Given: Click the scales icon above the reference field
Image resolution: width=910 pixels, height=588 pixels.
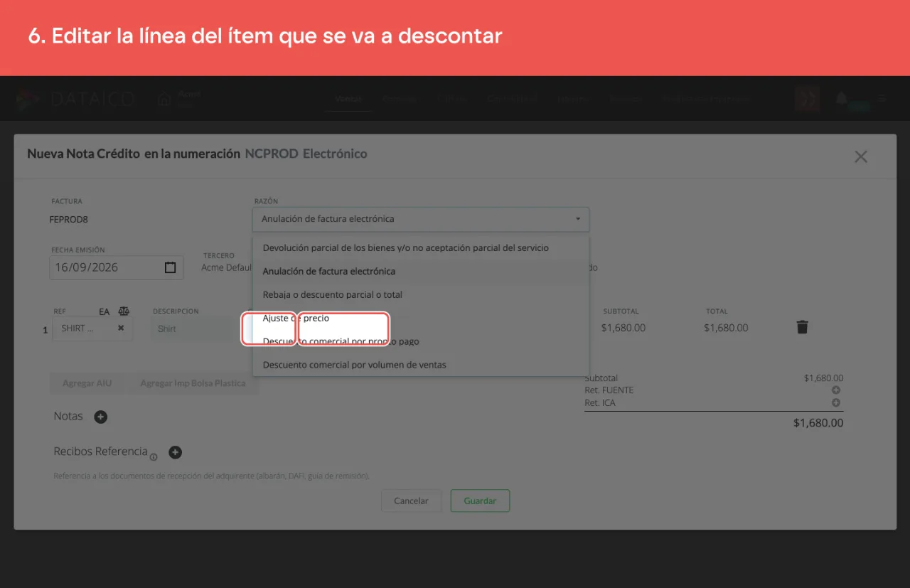Looking at the screenshot, I should (124, 311).
